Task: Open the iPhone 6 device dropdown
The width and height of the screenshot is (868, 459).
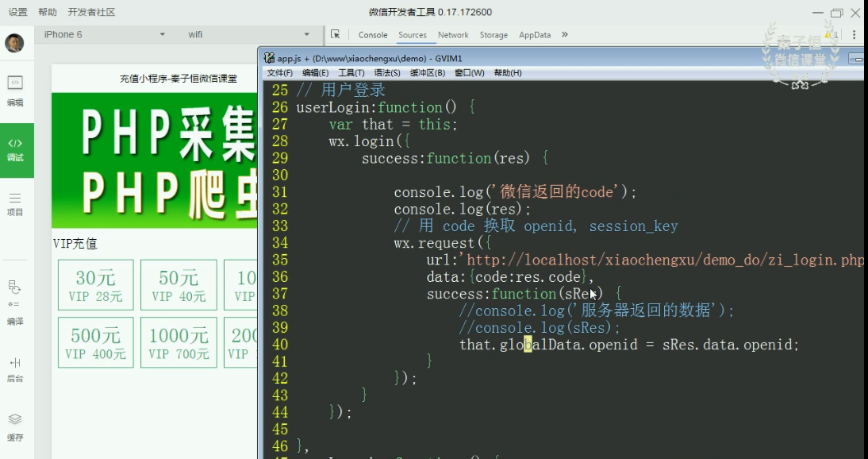Action: 104,34
